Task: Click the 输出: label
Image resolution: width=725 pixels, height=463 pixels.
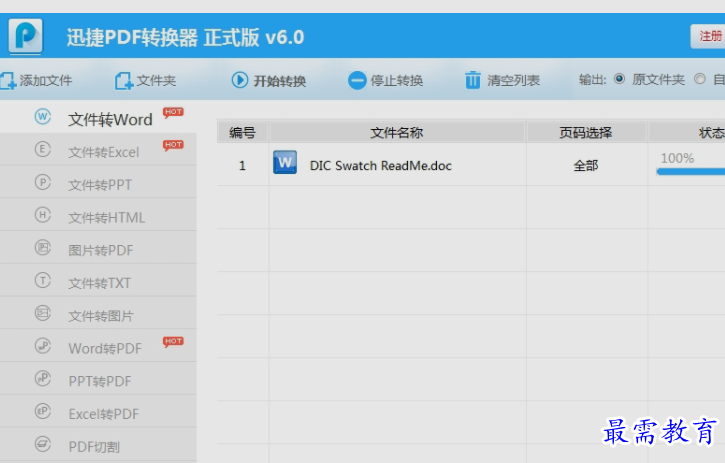Action: pyautogui.click(x=592, y=80)
